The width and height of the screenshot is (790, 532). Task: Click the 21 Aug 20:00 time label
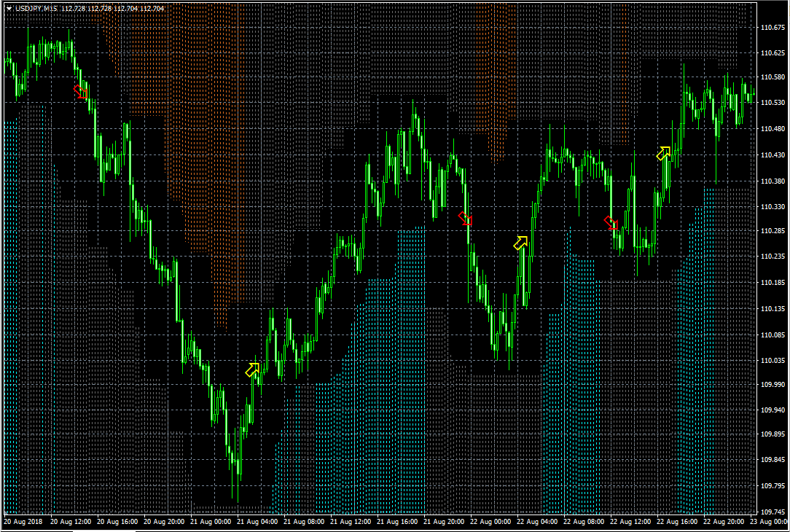tap(444, 521)
